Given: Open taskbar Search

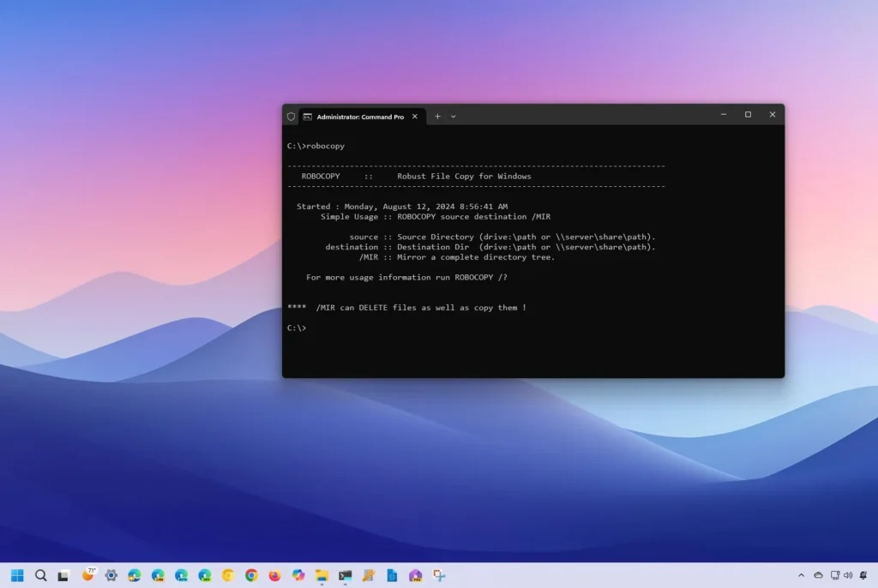Looking at the screenshot, I should click(41, 575).
